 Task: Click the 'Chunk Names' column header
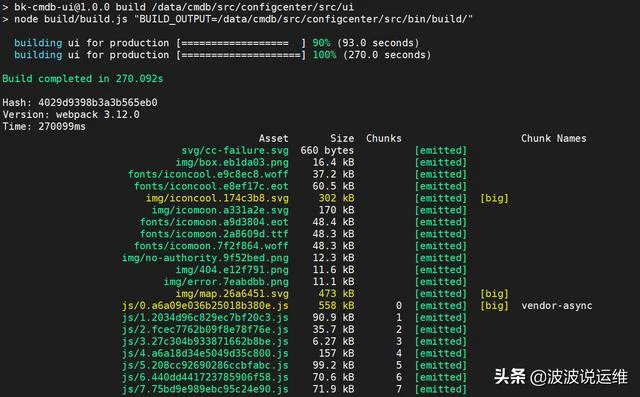(x=553, y=138)
